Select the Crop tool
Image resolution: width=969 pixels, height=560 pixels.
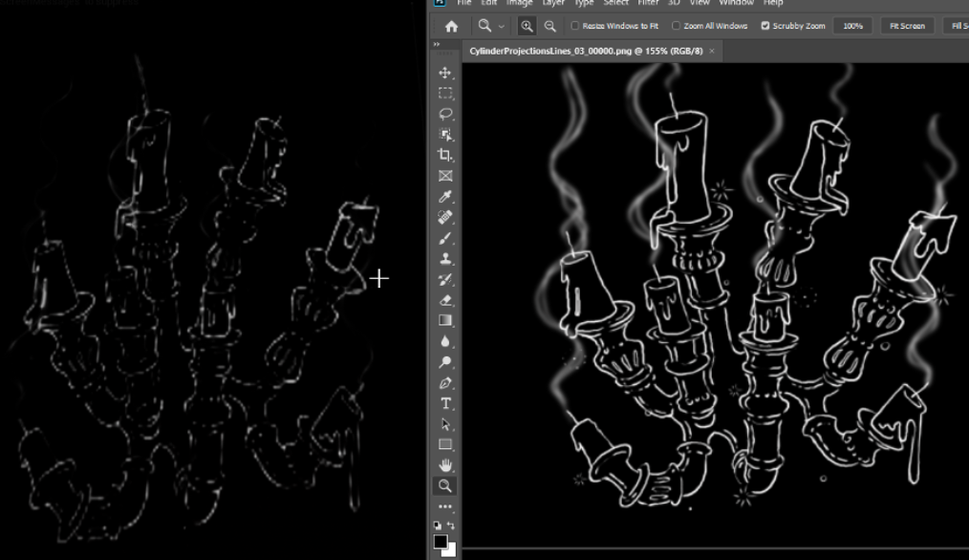[445, 155]
